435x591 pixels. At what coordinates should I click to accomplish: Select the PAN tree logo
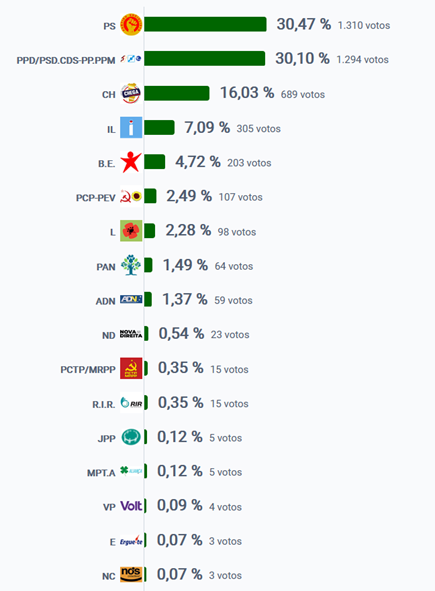coord(131,265)
